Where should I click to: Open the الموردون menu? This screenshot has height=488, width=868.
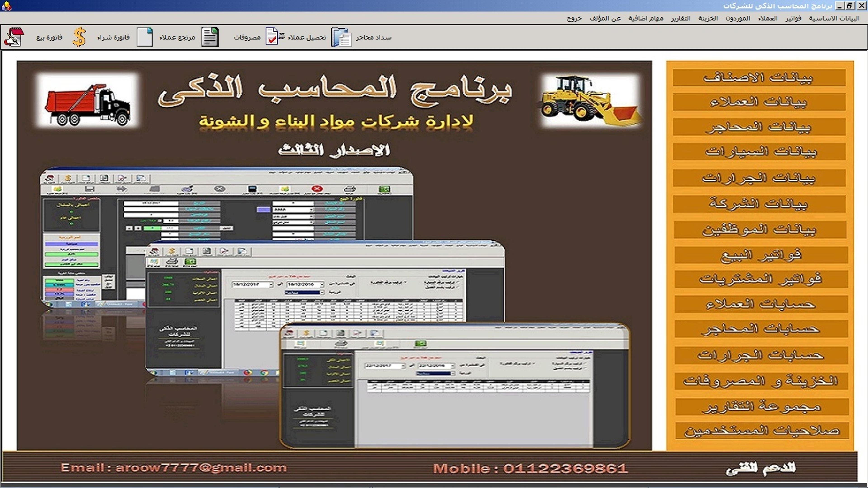[x=738, y=18]
